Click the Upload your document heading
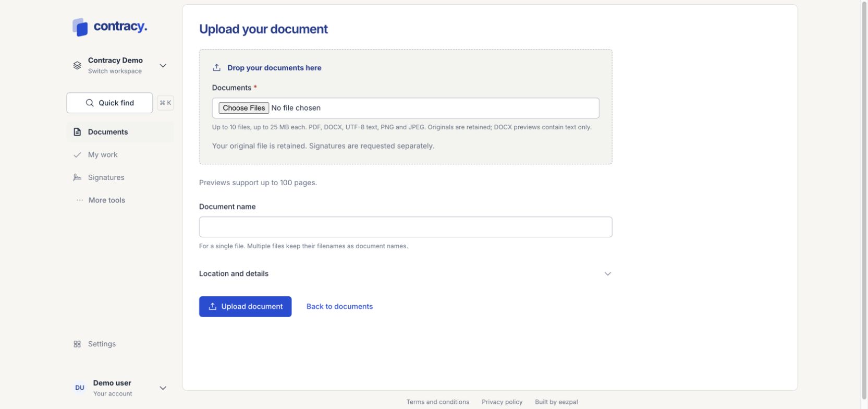The image size is (868, 409). 263,29
